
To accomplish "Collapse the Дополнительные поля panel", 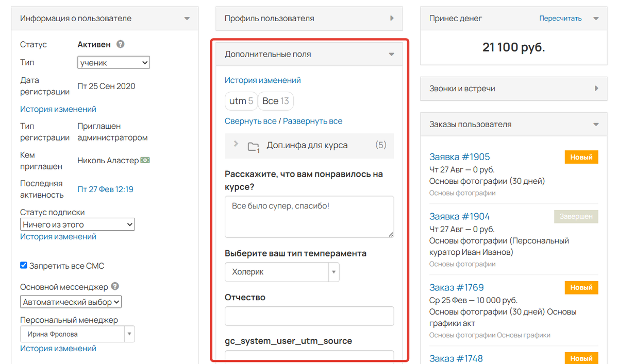I will pos(391,54).
